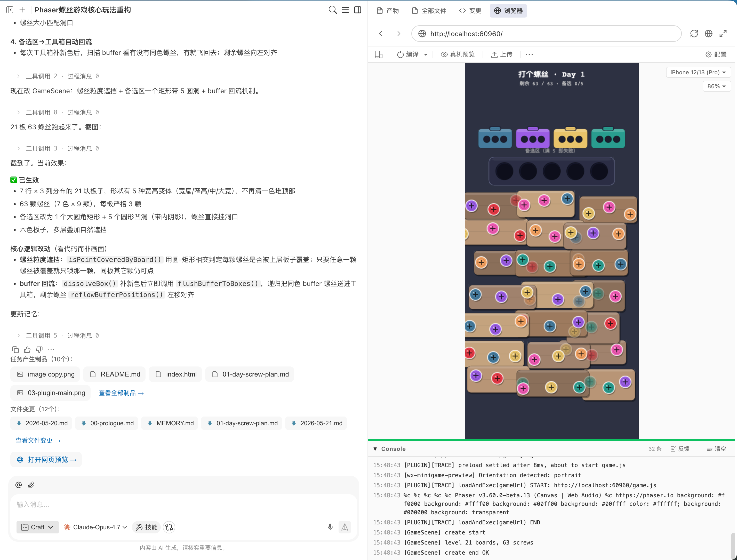Click the 反馈 feedback button in Console
Viewport: 737px width, 560px height.
[x=680, y=449]
